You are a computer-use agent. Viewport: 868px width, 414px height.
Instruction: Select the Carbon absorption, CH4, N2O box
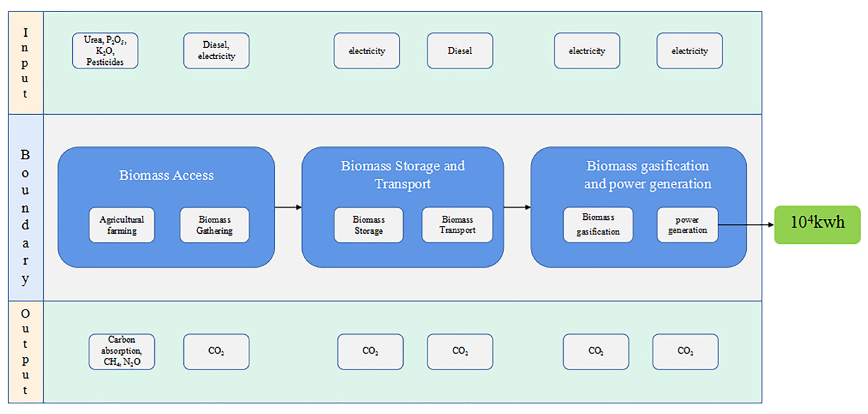click(122, 351)
